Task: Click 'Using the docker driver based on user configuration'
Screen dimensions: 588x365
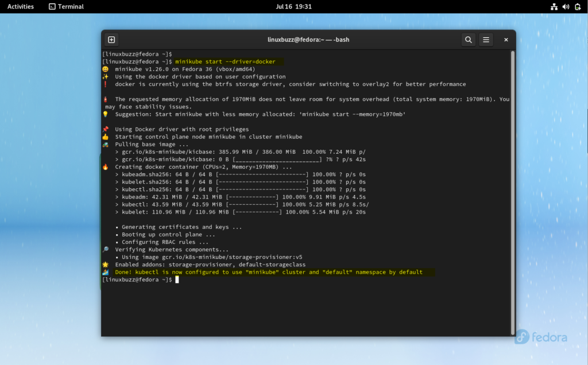Action: pos(200,76)
